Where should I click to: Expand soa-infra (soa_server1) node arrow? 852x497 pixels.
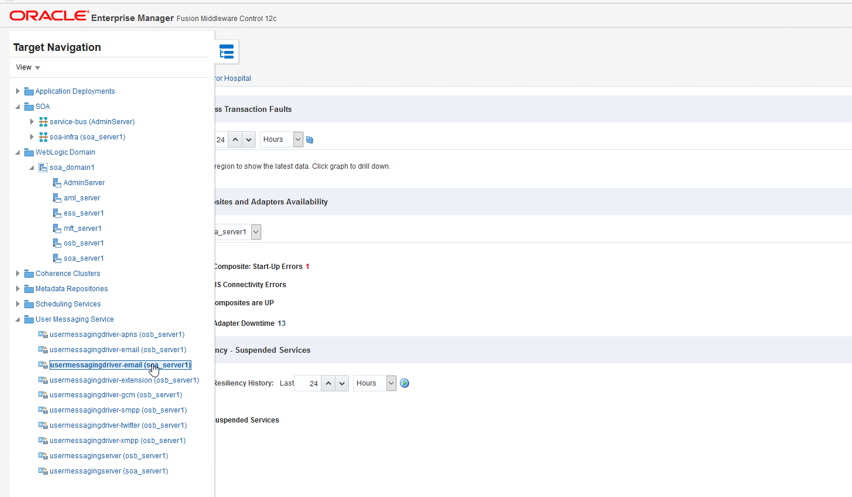[x=32, y=137]
